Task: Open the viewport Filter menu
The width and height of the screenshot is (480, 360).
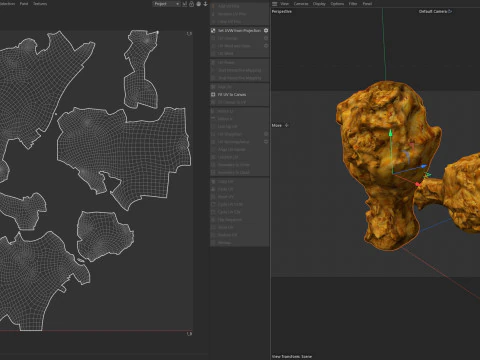Action: [x=353, y=4]
